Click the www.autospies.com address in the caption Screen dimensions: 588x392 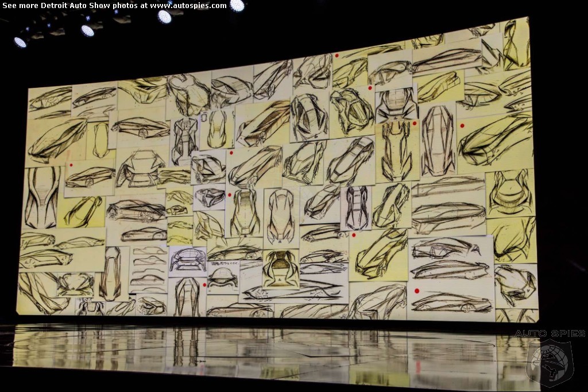(188, 6)
